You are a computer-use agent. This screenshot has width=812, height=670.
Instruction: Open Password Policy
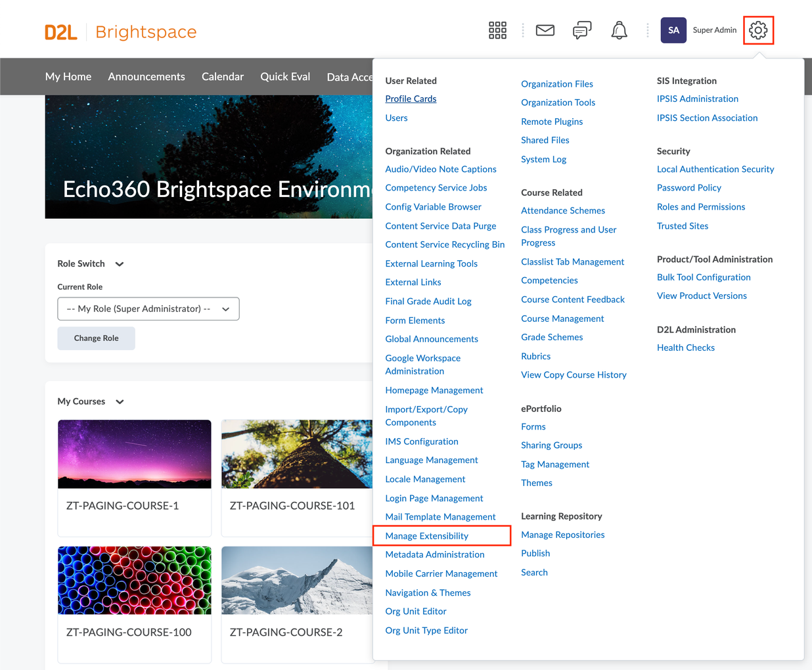689,188
